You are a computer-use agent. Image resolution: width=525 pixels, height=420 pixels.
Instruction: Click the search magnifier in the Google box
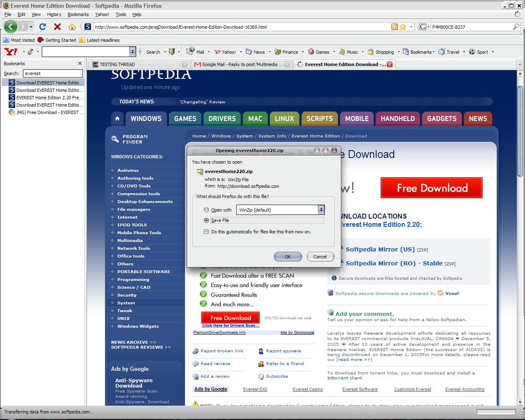pos(516,27)
